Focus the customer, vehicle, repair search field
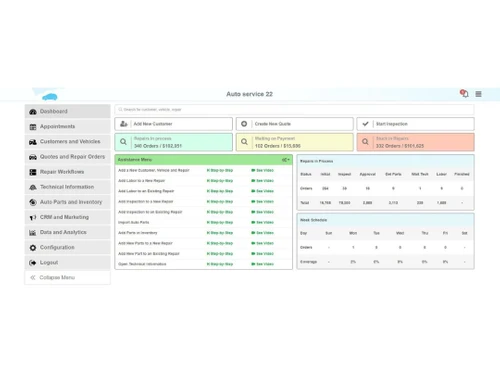The height and width of the screenshot is (375, 500). click(x=295, y=109)
